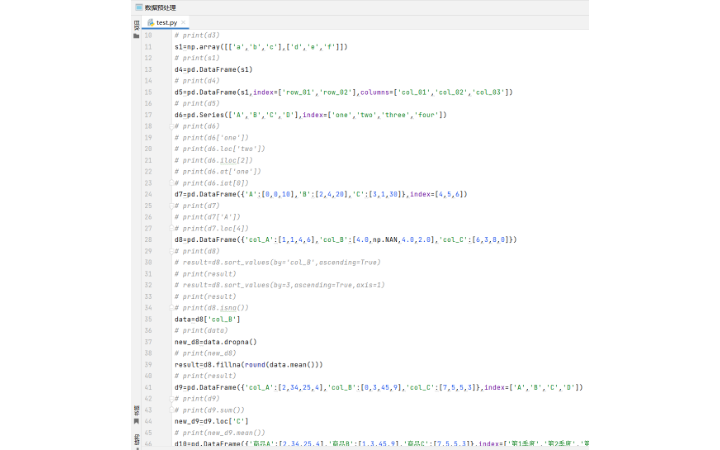This screenshot has width=720, height=450.
Task: Open the 书签 Bookmarks tool window
Action: (136, 415)
